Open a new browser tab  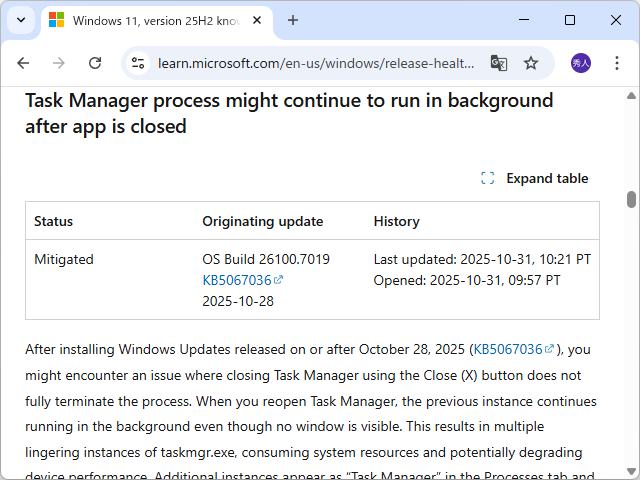293,20
